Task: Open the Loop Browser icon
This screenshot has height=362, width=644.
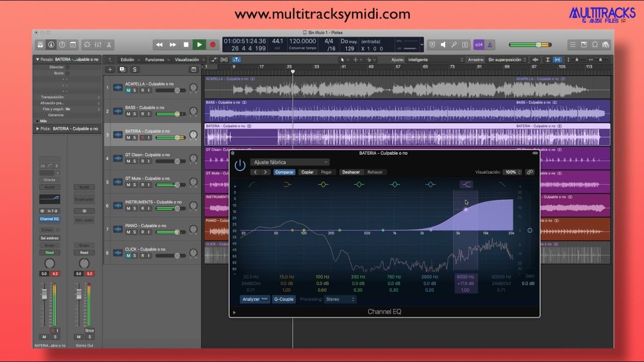Action: (x=595, y=45)
